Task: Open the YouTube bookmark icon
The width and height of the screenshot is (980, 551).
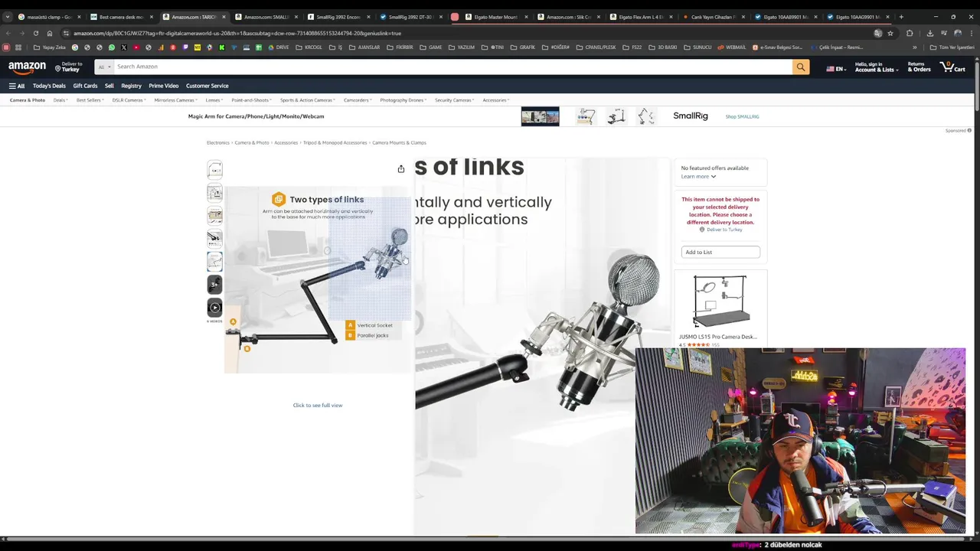Action: (136, 47)
